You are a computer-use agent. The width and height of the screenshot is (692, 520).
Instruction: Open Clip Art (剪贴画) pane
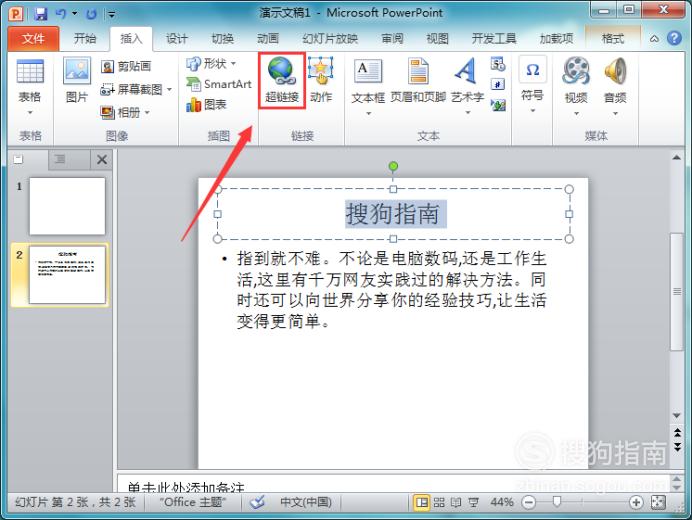click(x=126, y=66)
